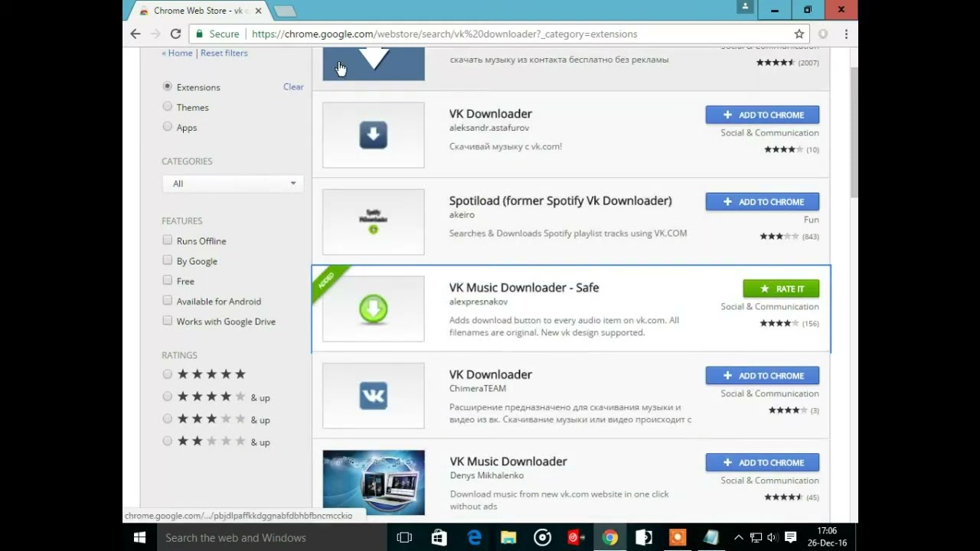Viewport: 980px width, 551px height.
Task: Open the VK Downloader by aleksandr.astafurov thumbnail
Action: click(374, 135)
